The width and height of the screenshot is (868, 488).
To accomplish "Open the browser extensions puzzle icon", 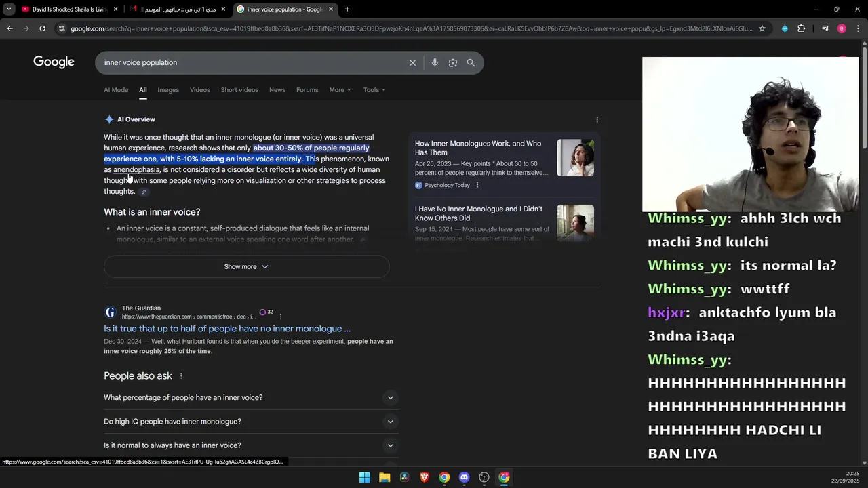I will 802,28.
